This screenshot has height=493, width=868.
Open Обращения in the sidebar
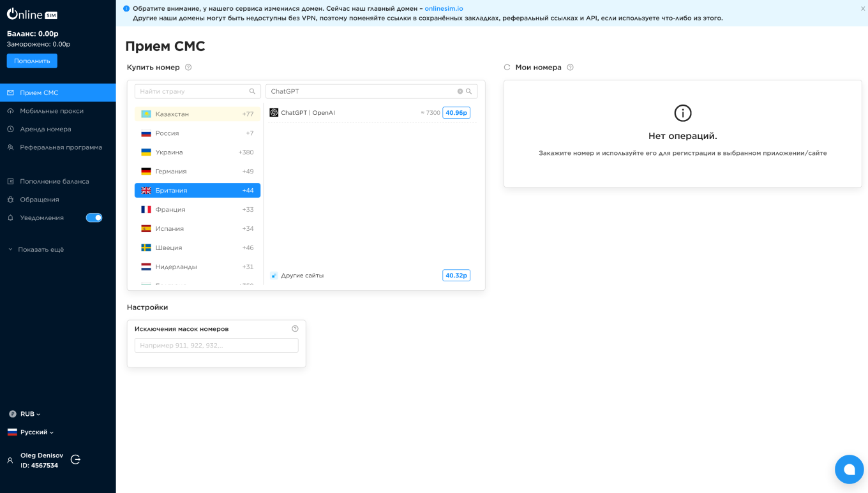40,199
